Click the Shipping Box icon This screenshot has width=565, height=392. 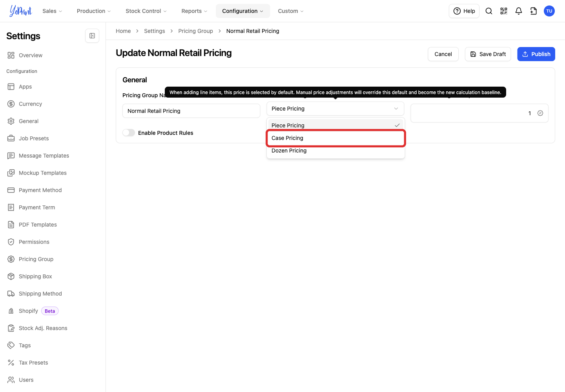tap(11, 276)
